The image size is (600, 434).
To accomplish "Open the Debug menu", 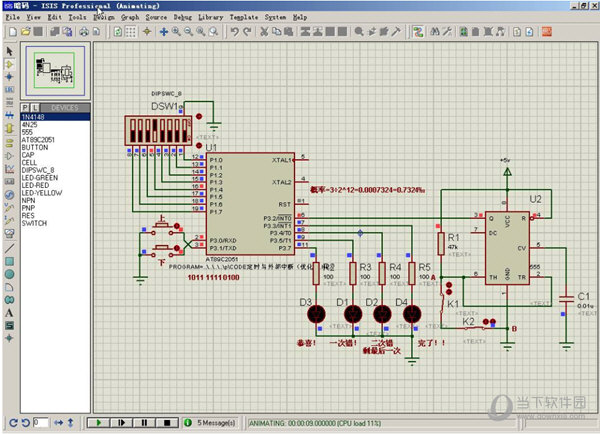I will [x=182, y=17].
